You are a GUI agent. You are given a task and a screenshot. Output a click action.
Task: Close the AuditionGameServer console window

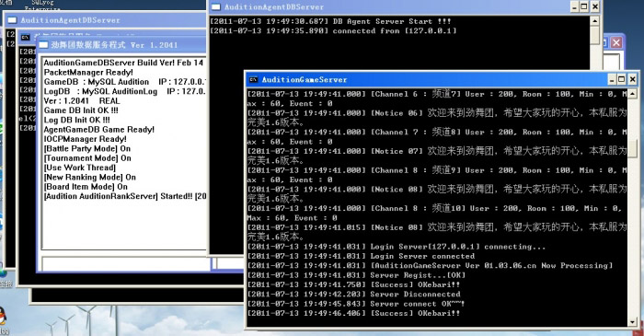coord(633,79)
